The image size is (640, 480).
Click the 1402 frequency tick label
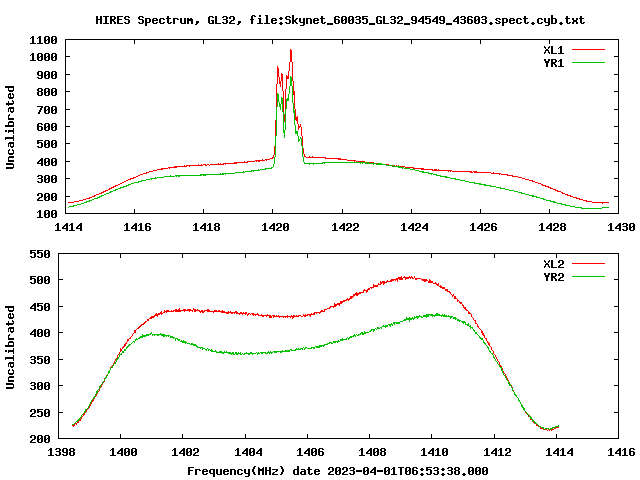click(185, 452)
